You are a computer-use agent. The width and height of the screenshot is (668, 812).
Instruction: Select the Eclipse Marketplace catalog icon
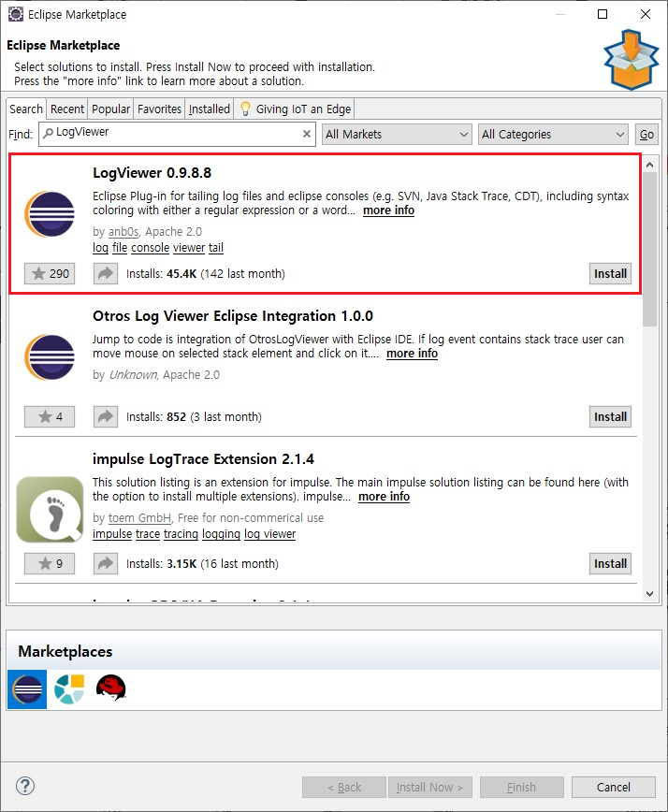click(x=27, y=689)
